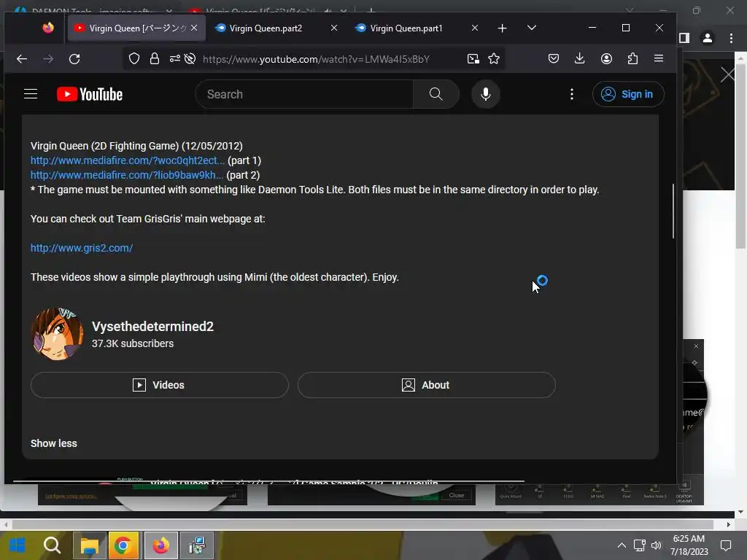Open Windows taskbar search
The image size is (747, 560).
52,545
